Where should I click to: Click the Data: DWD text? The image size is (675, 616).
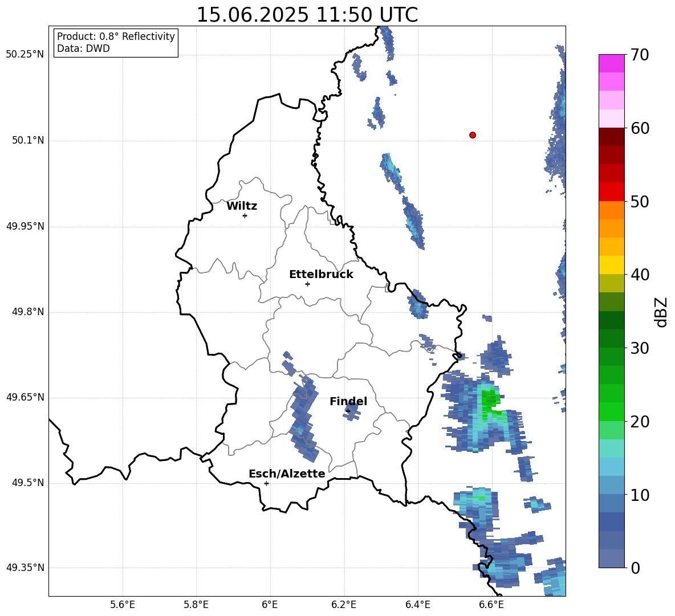click(83, 48)
